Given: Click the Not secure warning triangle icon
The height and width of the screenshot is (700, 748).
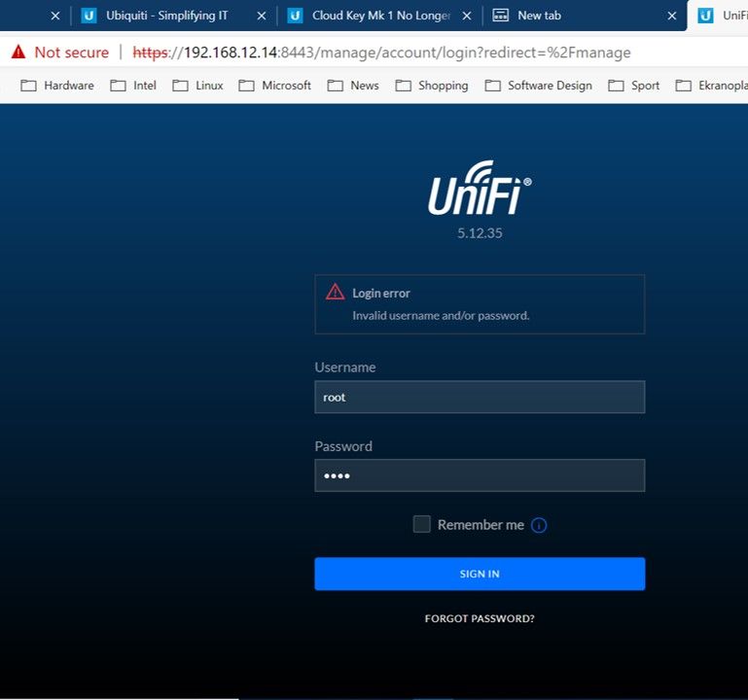Looking at the screenshot, I should pyautogui.click(x=18, y=52).
